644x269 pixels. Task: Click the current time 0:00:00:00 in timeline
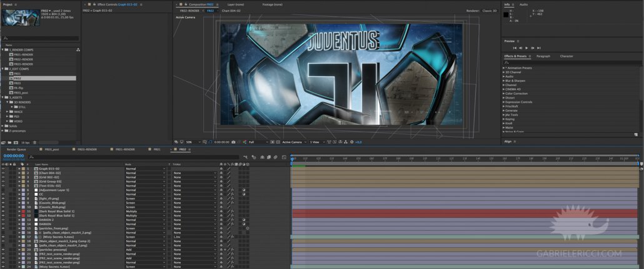point(14,156)
